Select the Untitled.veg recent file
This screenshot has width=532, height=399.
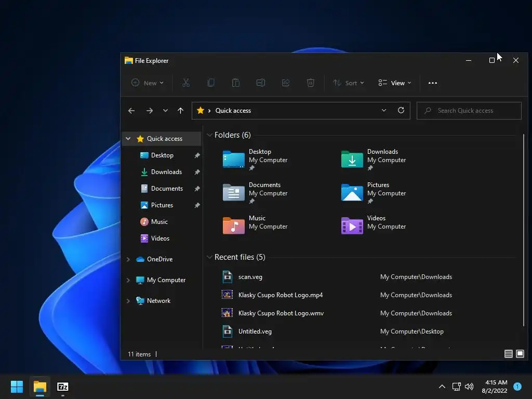point(255,331)
